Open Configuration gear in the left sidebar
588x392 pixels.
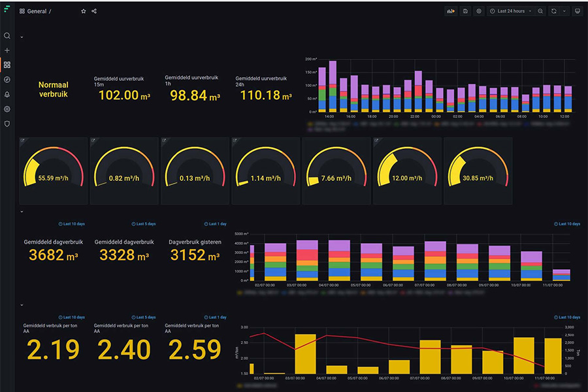7,109
